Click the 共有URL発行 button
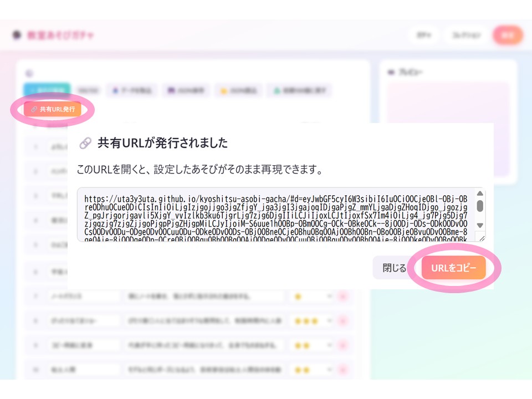 53,109
